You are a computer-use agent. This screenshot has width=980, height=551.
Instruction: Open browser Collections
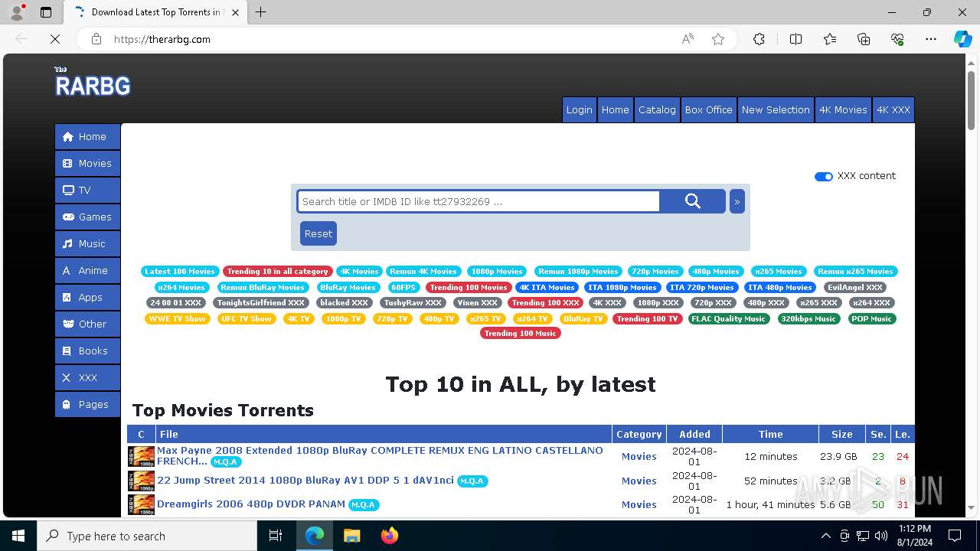click(x=864, y=39)
